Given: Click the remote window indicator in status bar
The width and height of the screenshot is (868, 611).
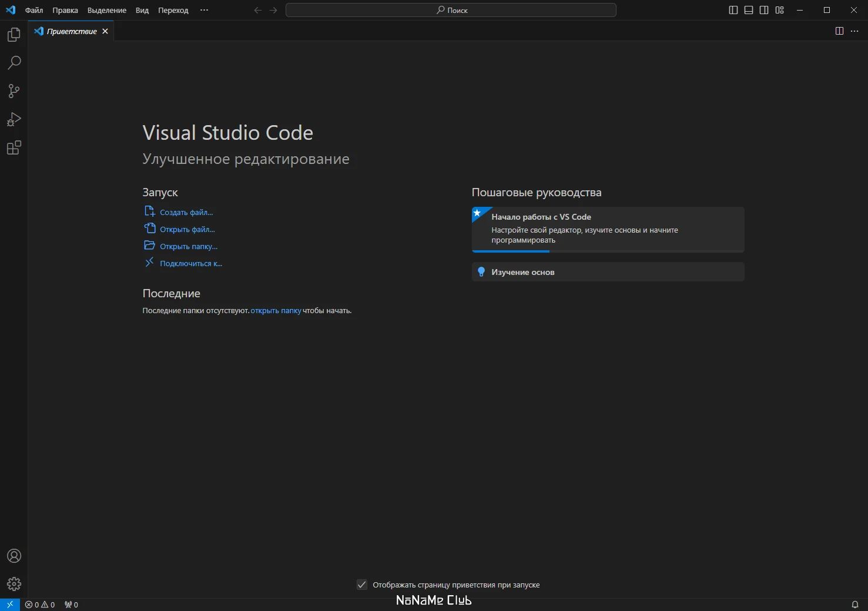Looking at the screenshot, I should 10,605.
